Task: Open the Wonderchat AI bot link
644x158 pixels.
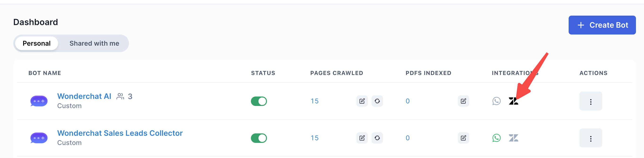Action: point(84,97)
